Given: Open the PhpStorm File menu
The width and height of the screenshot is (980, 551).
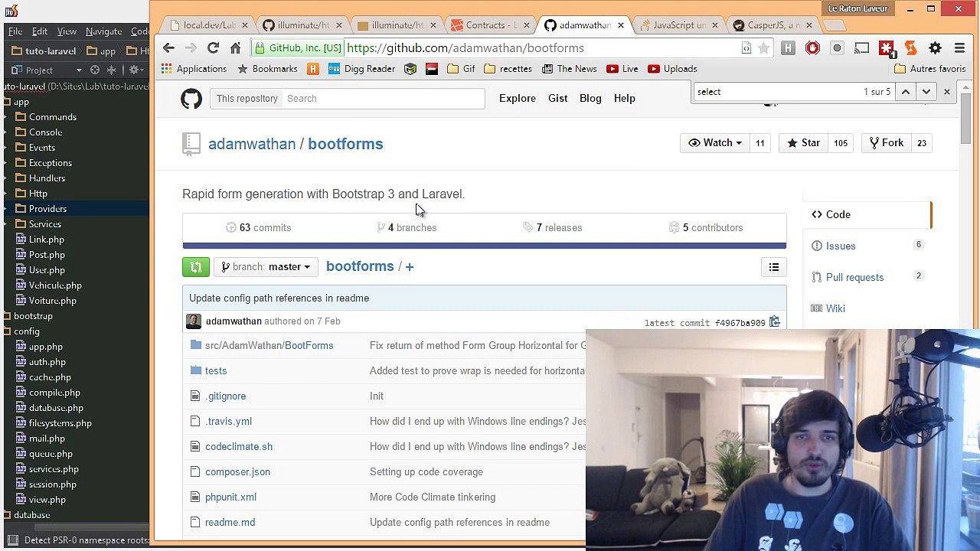Looking at the screenshot, I should pos(15,31).
